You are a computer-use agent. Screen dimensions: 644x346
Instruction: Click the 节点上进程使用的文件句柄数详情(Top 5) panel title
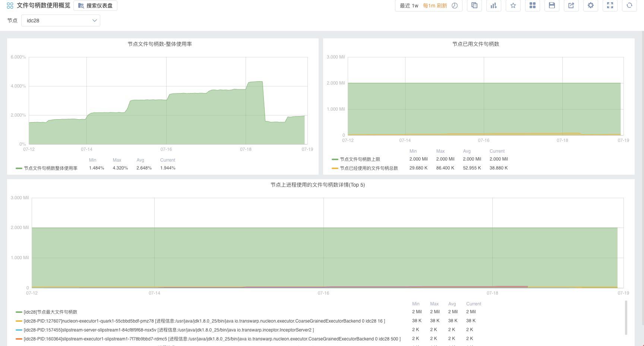click(x=318, y=185)
